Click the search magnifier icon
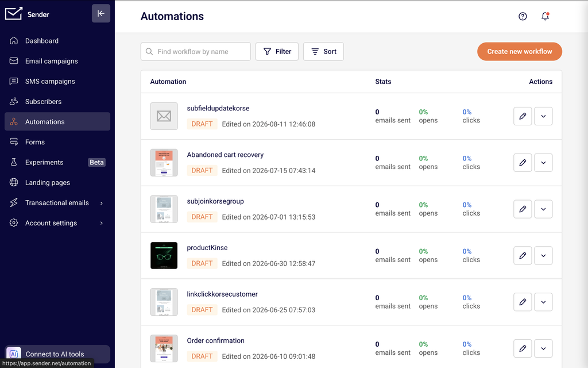Viewport: 588px width, 368px height. pyautogui.click(x=149, y=51)
